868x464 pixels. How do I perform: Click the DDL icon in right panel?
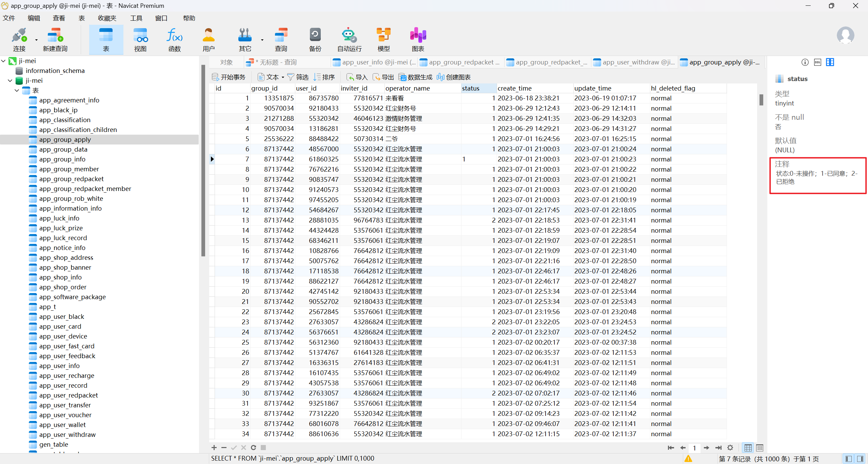817,62
